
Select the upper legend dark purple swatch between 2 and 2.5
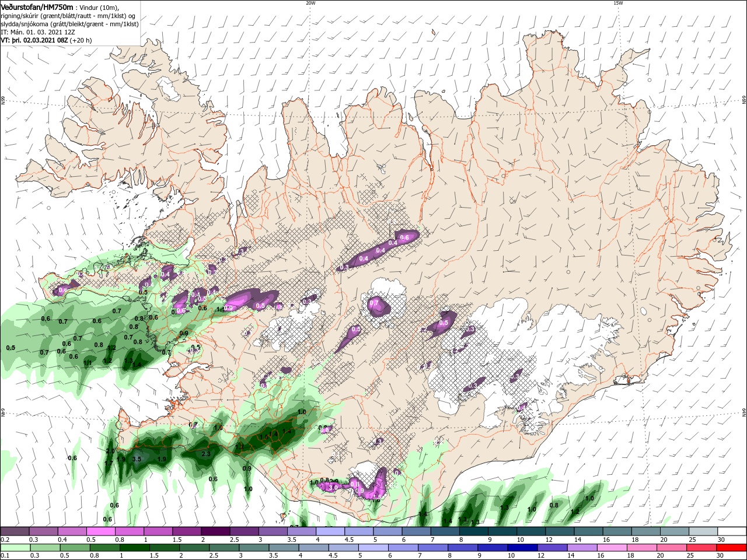tap(215, 531)
